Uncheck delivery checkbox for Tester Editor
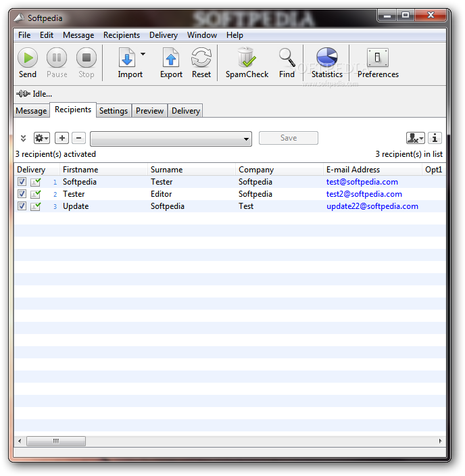 (22, 194)
